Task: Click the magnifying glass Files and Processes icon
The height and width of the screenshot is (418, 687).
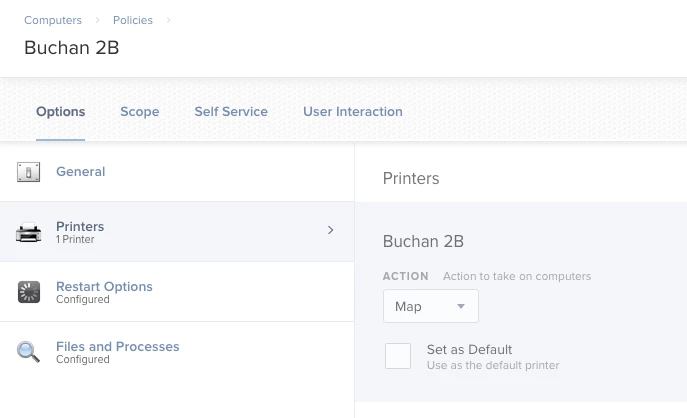Action: tap(28, 352)
